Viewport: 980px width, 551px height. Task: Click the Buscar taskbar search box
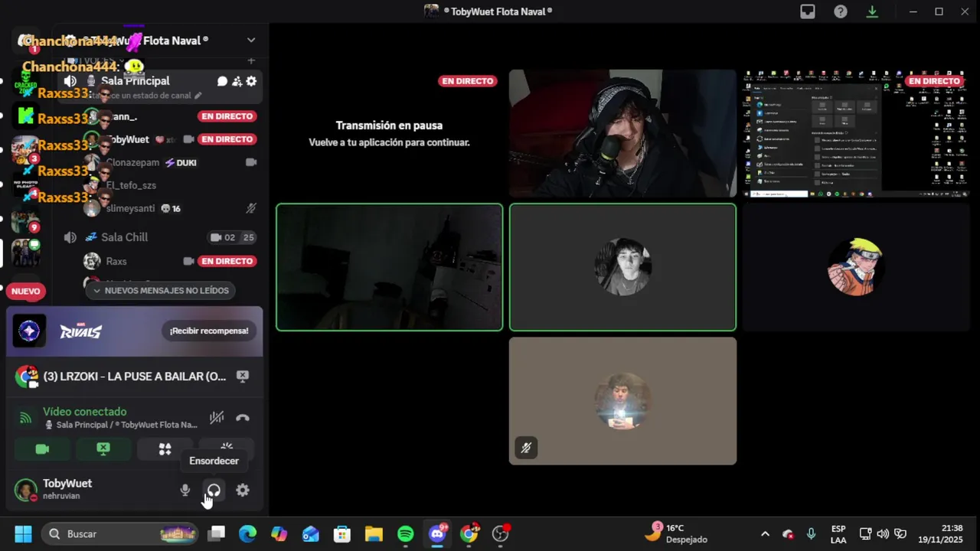pyautogui.click(x=119, y=533)
